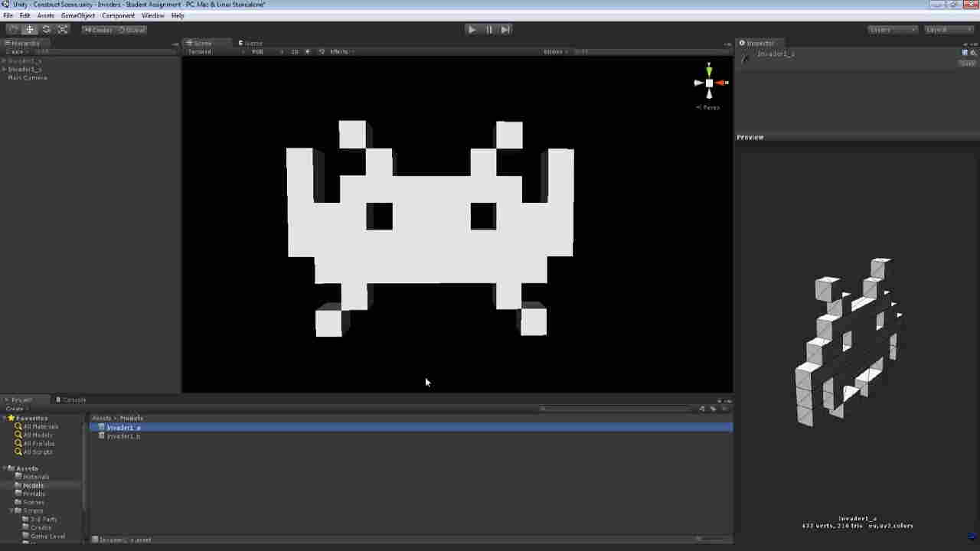Open the Component menu

tap(118, 15)
